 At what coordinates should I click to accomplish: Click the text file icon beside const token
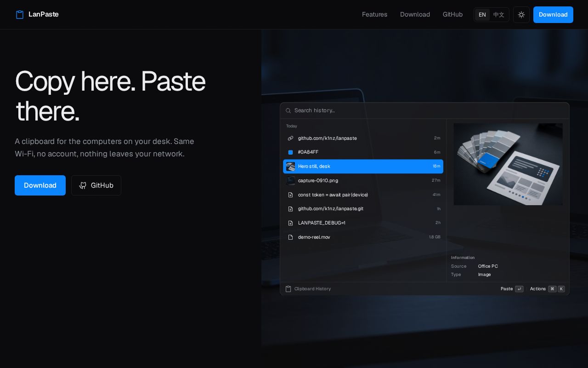[290, 195]
